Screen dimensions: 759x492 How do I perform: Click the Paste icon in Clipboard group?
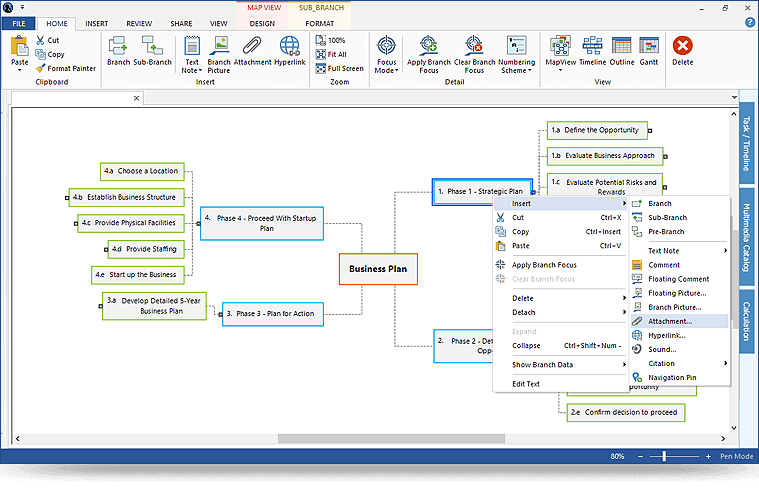[19, 46]
